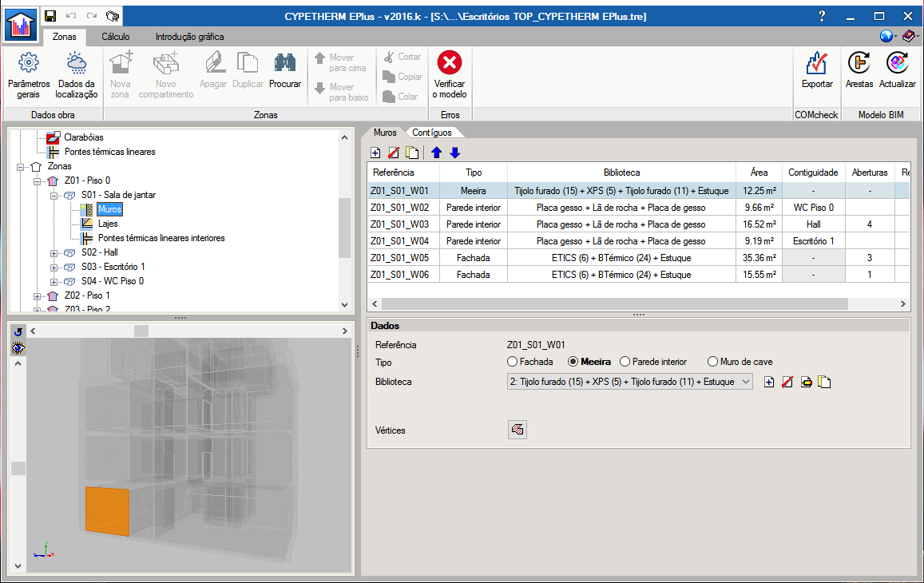Move wall row up with blue arrow
Viewport: 924px width, 583px height.
[436, 153]
